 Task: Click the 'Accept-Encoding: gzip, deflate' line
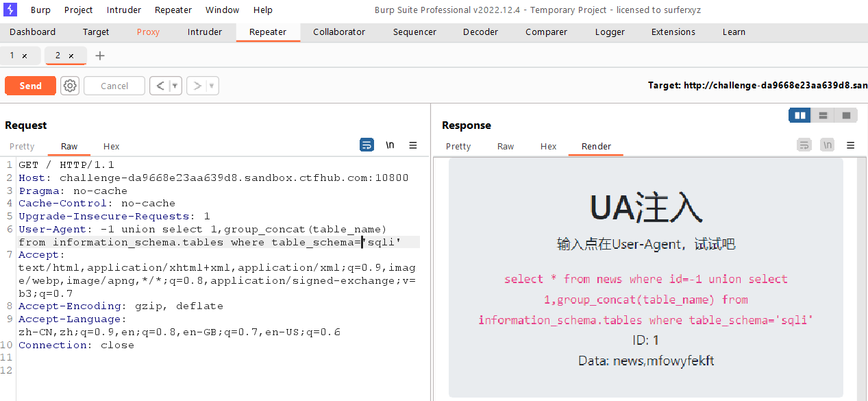tap(121, 306)
